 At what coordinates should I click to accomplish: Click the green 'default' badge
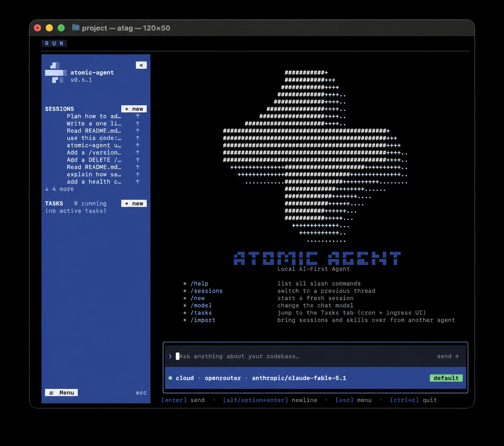(446, 378)
